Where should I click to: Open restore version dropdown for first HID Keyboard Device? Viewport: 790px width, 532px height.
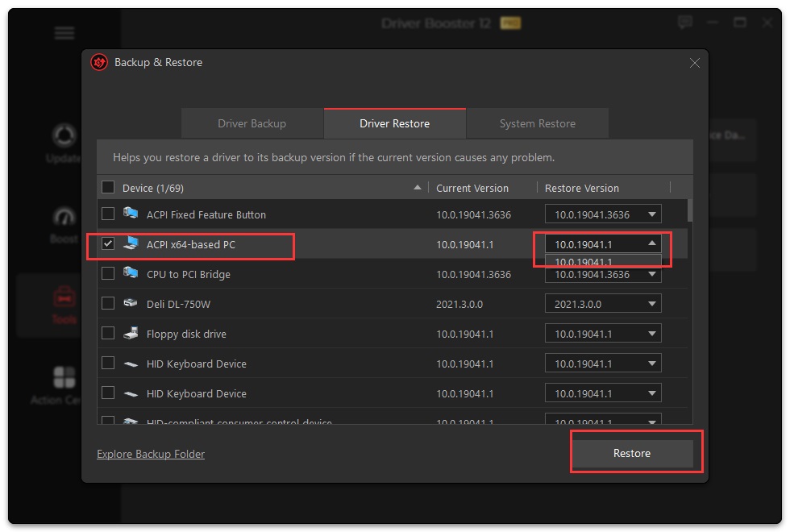click(x=603, y=364)
